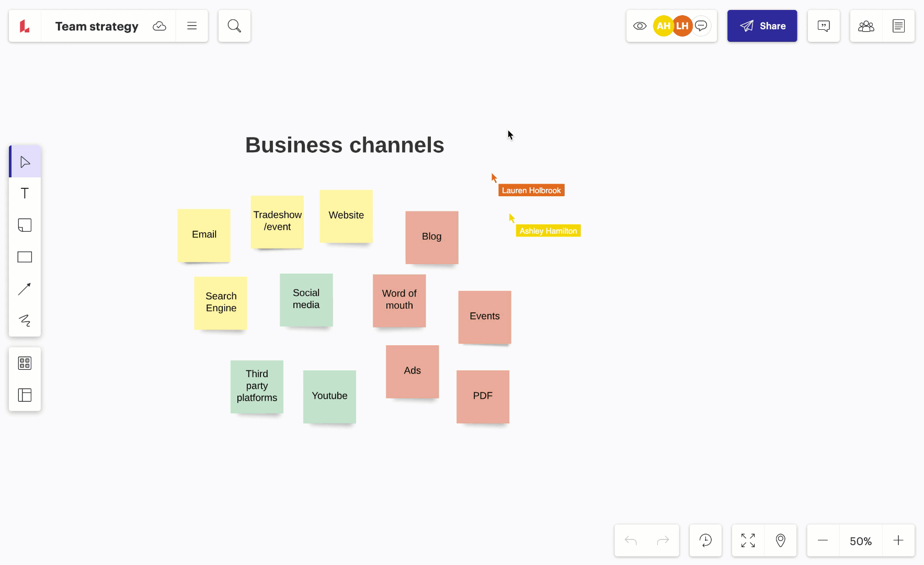Open the collaborator chat bubble
The image size is (924, 565).
coord(701,26)
